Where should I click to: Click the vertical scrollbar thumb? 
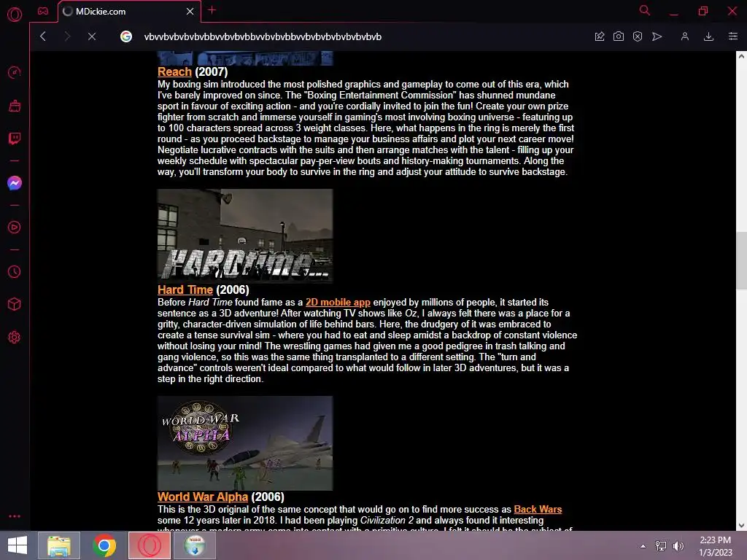(x=741, y=260)
